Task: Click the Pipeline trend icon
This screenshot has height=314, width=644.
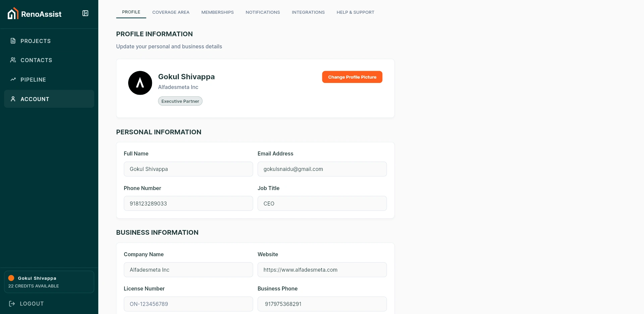Action: tap(13, 80)
